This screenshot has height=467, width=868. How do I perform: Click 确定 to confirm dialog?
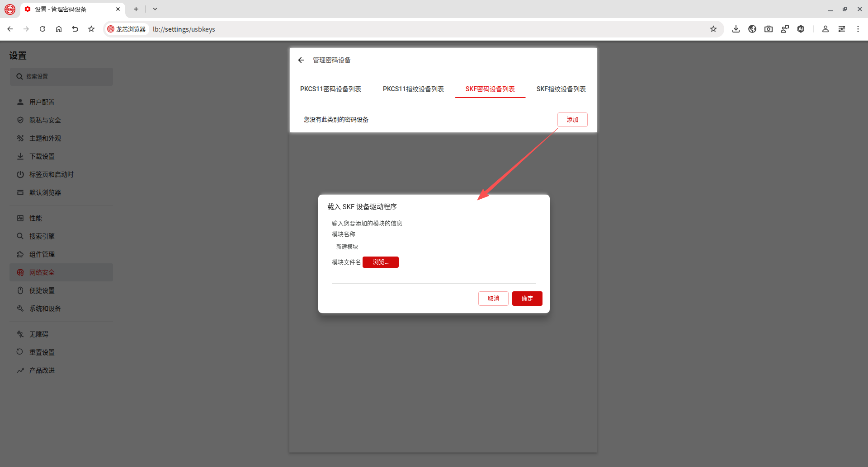pos(527,299)
